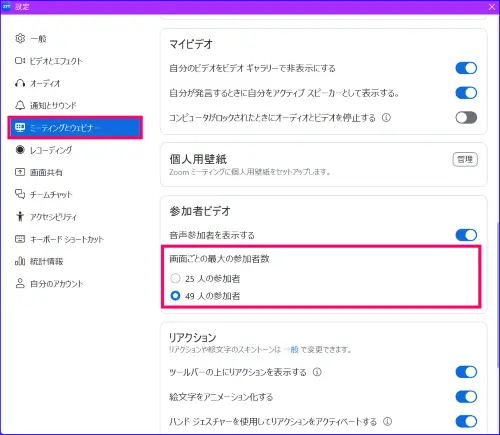Click the 管理 button for 個人用壁紙
500x435 pixels.
pyautogui.click(x=465, y=159)
